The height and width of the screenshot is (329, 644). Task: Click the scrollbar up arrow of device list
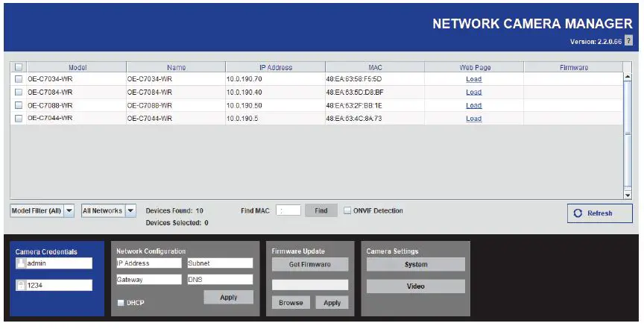[x=628, y=77]
